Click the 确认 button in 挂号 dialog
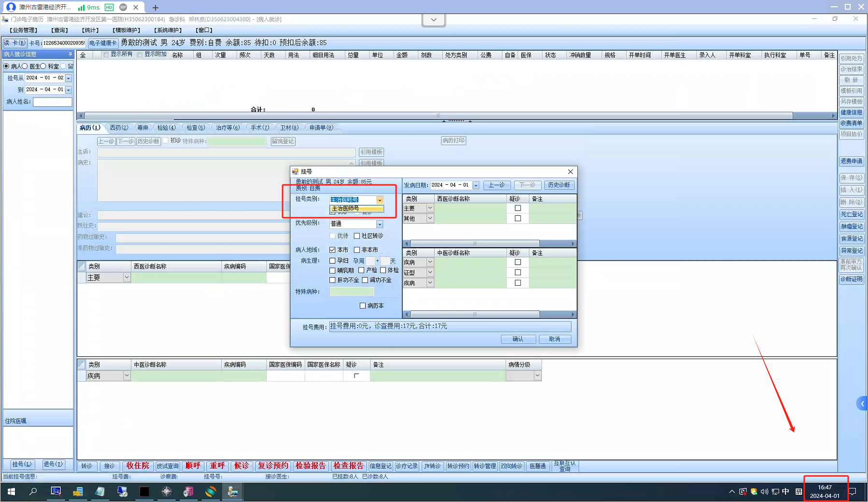868x502 pixels. coord(518,339)
